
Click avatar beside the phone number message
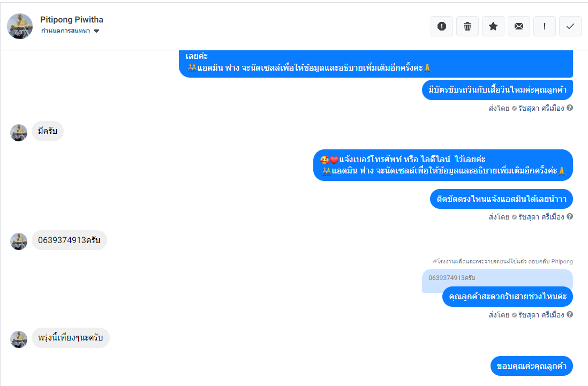(19, 241)
